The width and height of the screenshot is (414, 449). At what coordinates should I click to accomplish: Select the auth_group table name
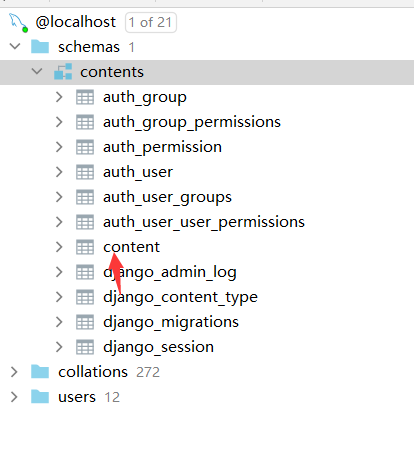click(145, 98)
